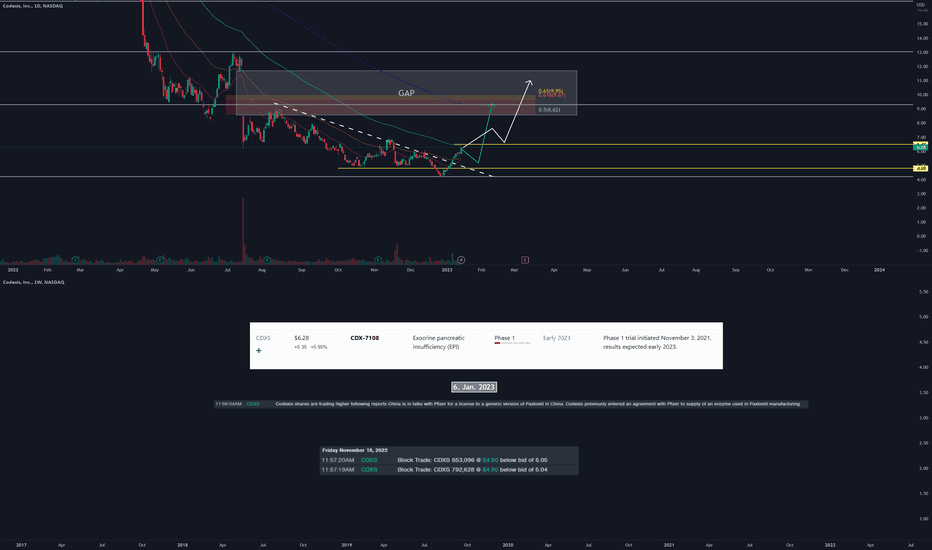This screenshot has width=932, height=550.
Task: Click the $6.28 price in the card
Action: (x=301, y=338)
